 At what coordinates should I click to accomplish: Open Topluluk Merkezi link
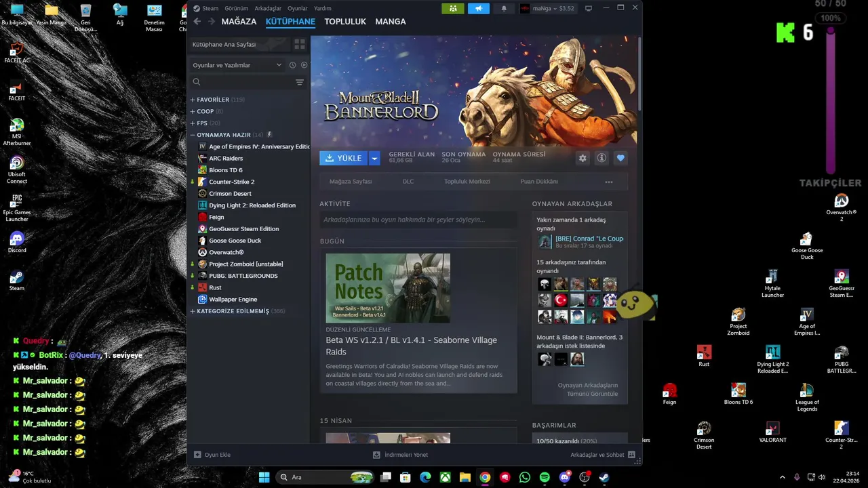[467, 182]
